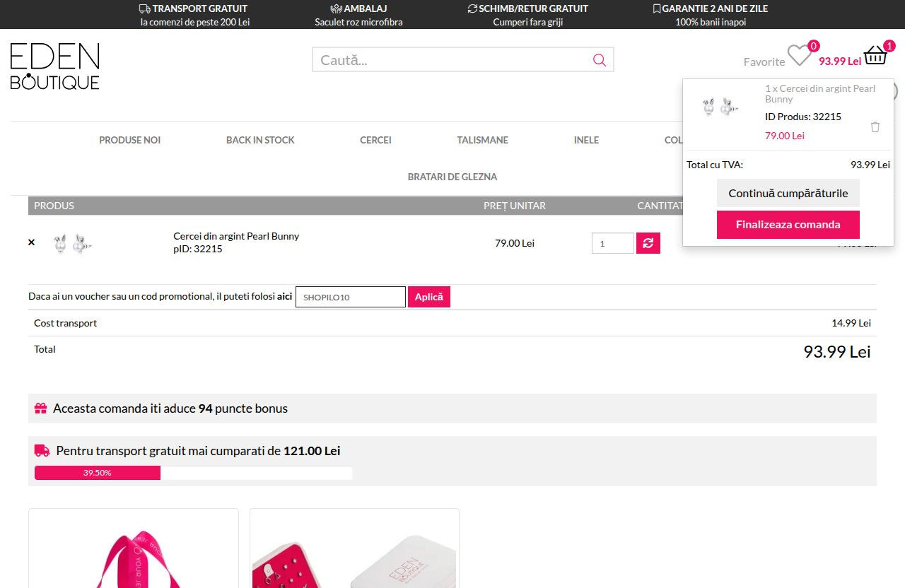
Task: Open mini-cart product title link
Action: click(x=820, y=93)
